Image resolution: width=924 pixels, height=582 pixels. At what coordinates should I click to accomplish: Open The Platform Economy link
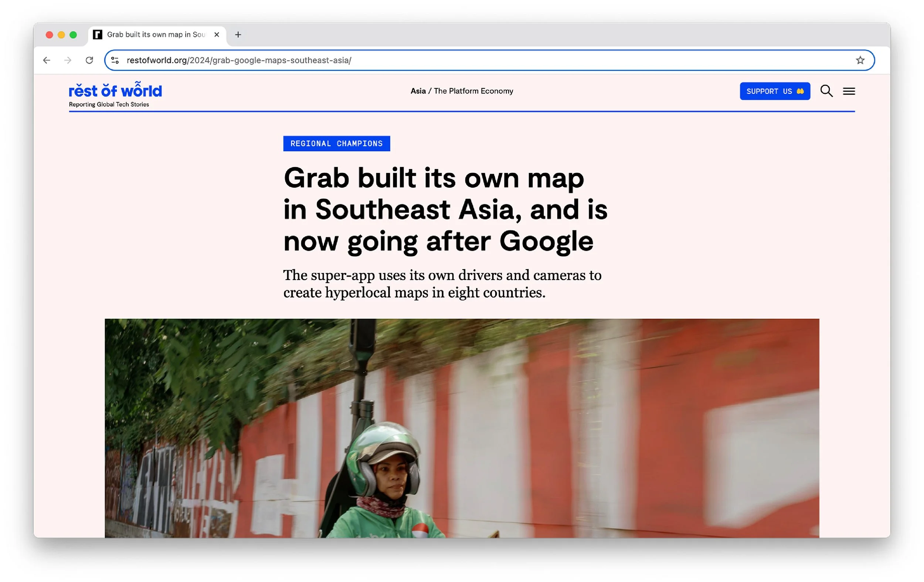point(473,91)
